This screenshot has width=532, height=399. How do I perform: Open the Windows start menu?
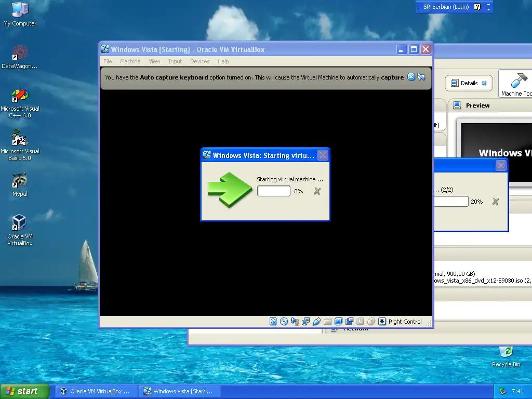tap(24, 391)
